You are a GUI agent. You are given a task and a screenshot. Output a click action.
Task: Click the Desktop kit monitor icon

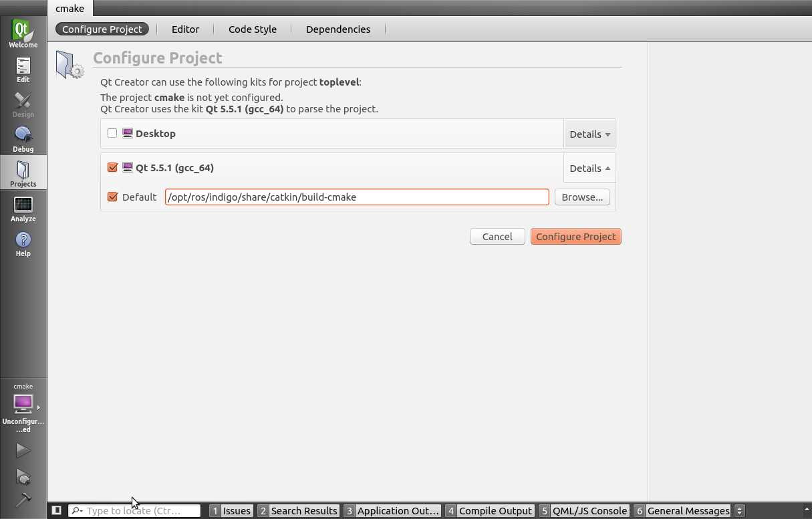click(x=128, y=133)
